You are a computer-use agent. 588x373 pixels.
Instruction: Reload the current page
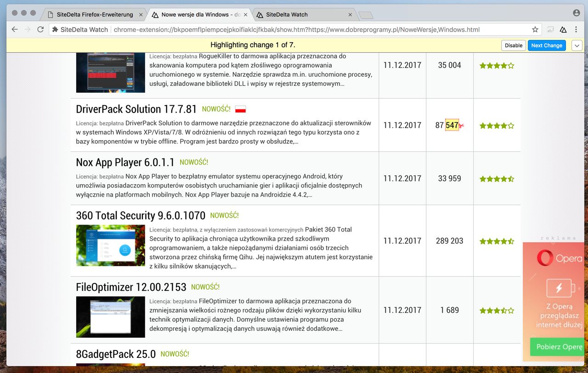(x=40, y=29)
